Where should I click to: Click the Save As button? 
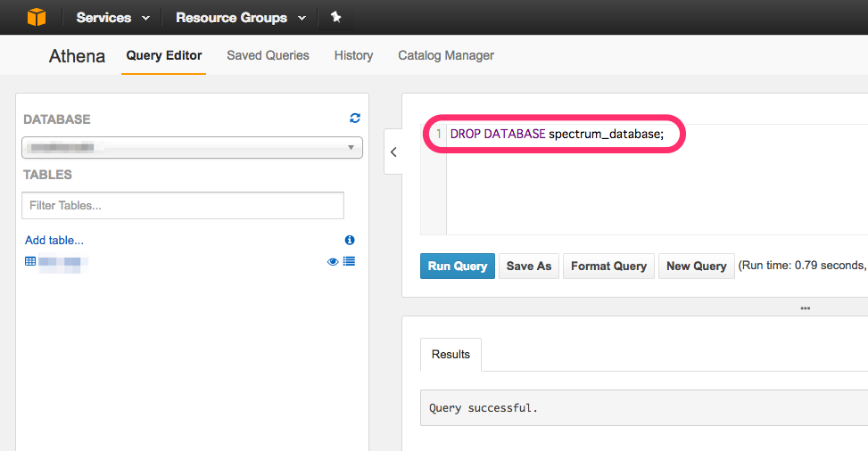[529, 266]
